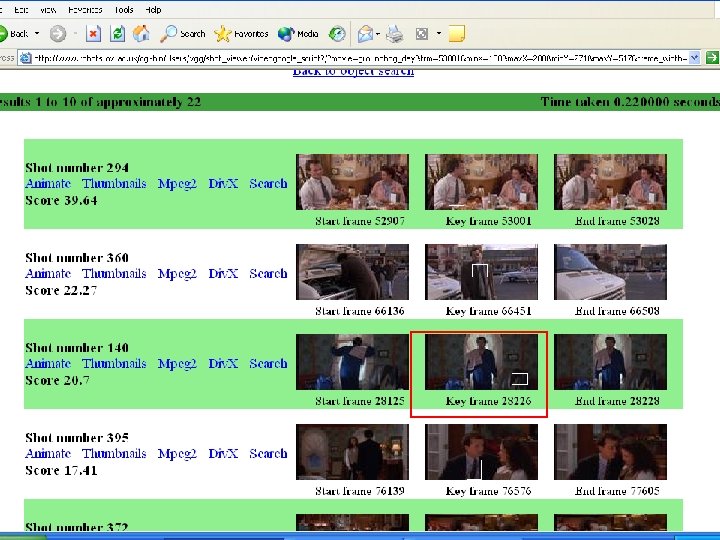Go to the Home page icon

coord(141,34)
